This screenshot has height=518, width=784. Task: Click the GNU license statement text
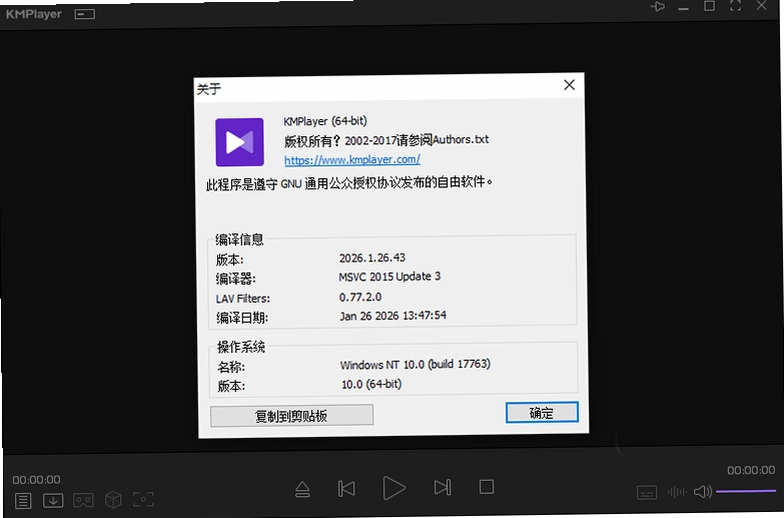click(x=348, y=183)
